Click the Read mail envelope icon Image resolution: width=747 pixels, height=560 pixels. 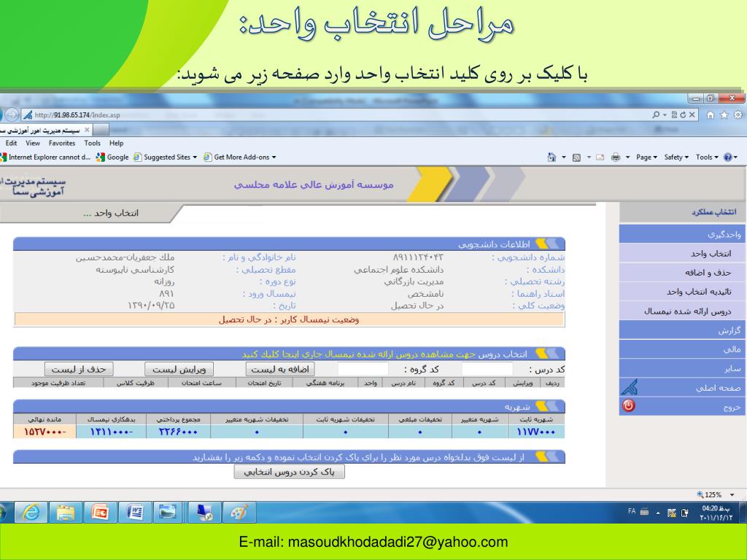point(600,157)
